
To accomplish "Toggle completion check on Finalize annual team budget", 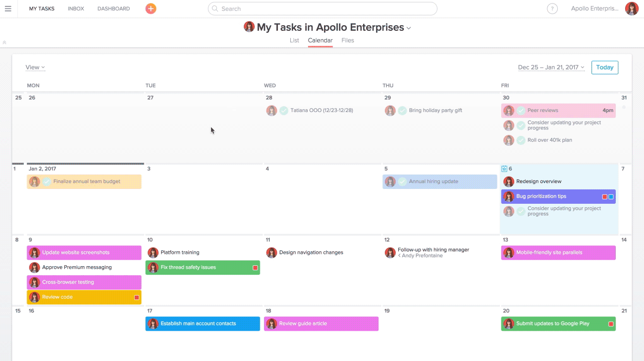I will [47, 181].
